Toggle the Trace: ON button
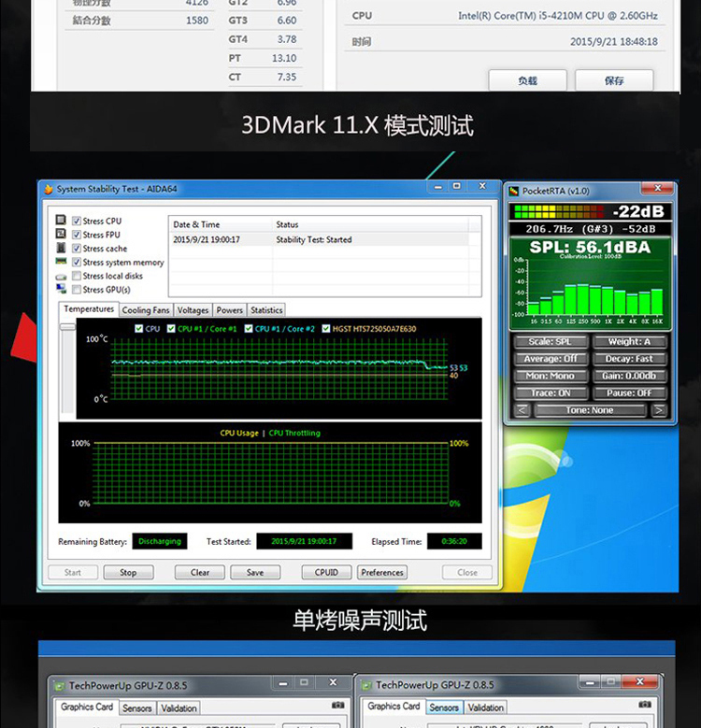The image size is (701, 728). coord(551,393)
